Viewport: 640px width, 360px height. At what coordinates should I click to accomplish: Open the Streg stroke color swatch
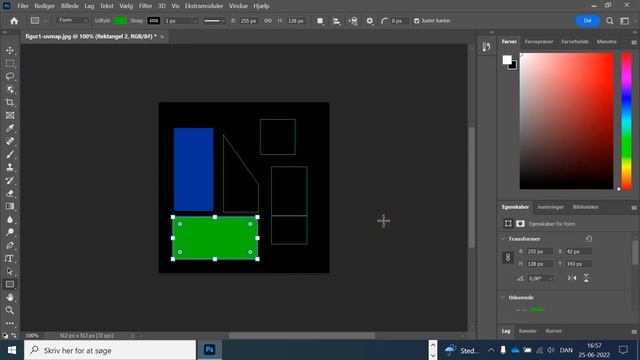point(153,20)
